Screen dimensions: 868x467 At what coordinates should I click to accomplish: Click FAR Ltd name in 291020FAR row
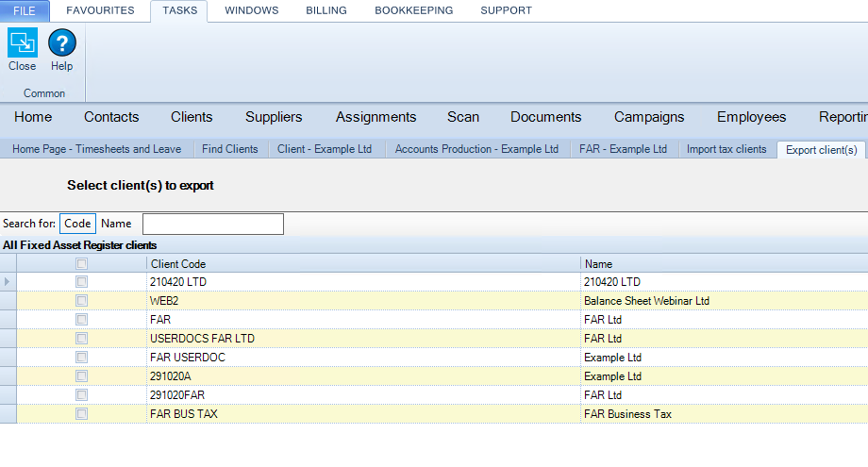724,395
